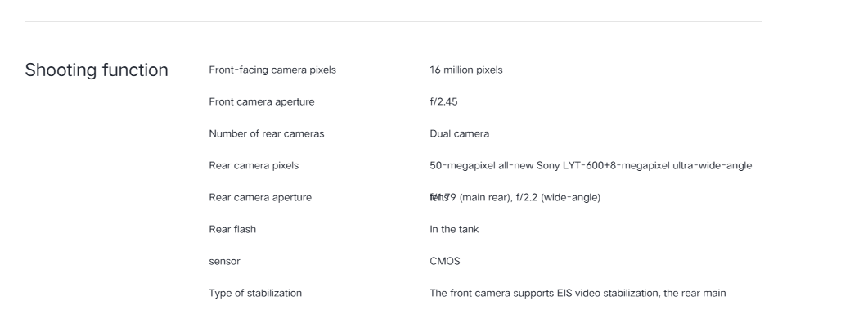Click the Dual camera value text
The height and width of the screenshot is (310, 868).
click(x=460, y=133)
